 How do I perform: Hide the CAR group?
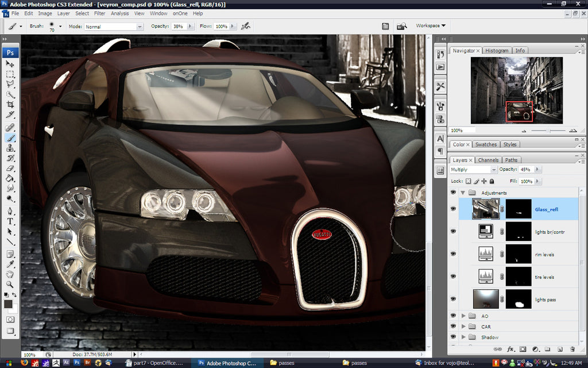pos(453,326)
